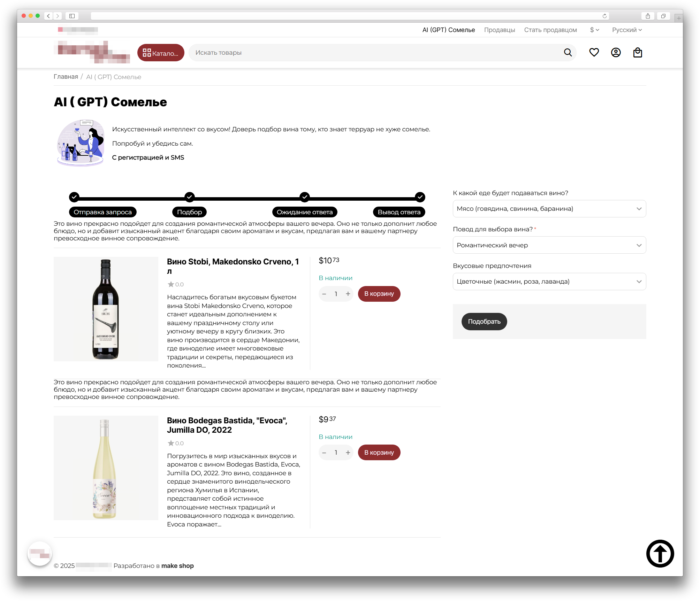Click the search magnifier icon
Screen dimensions: 700x601
(x=568, y=53)
